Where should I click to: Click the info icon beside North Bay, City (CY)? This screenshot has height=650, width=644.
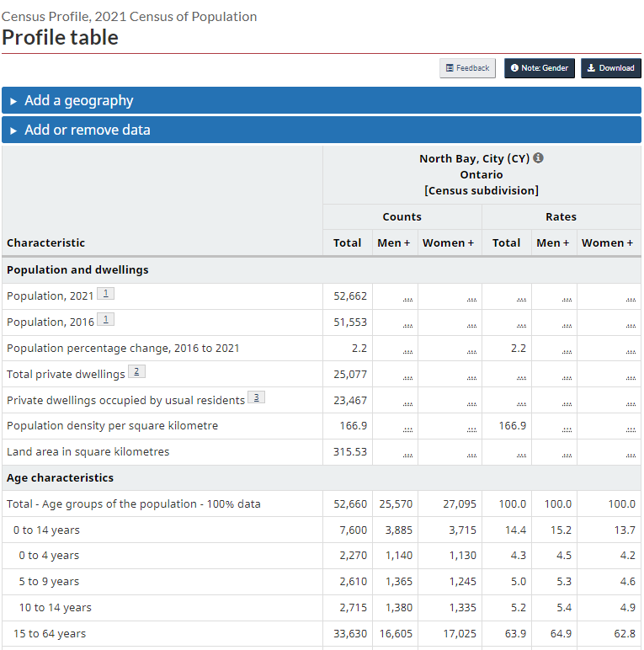pyautogui.click(x=539, y=158)
